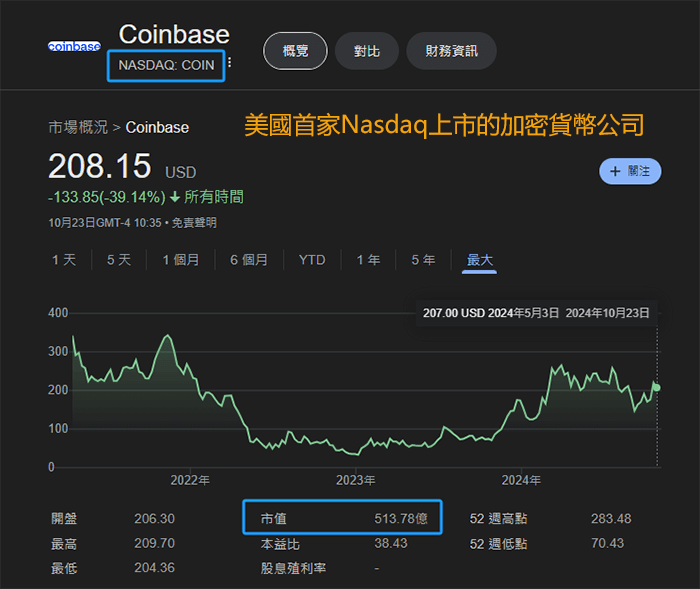Screen dimensions: 700x589
Task: Select the 1 天 time range
Action: (64, 260)
